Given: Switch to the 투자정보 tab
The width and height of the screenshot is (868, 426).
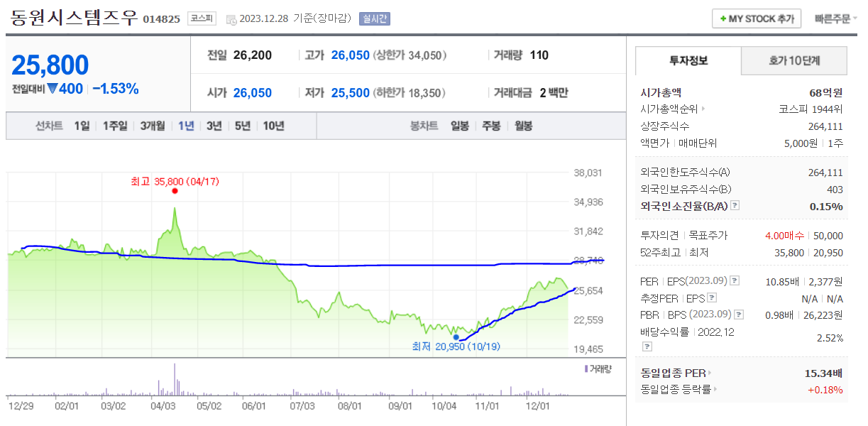Looking at the screenshot, I should (688, 61).
